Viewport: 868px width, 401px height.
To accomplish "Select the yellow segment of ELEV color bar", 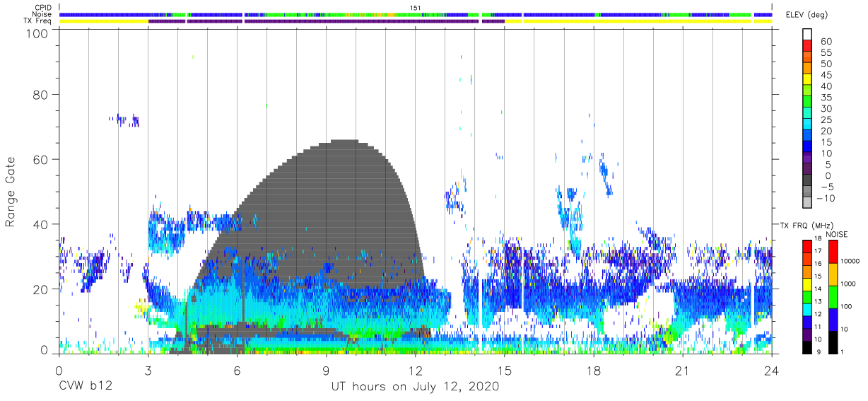I will click(x=808, y=79).
